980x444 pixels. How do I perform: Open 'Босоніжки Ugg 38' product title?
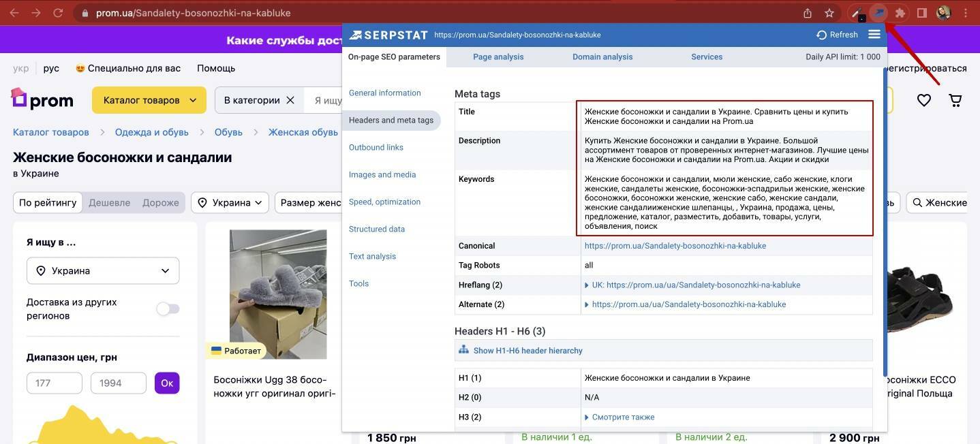point(275,387)
